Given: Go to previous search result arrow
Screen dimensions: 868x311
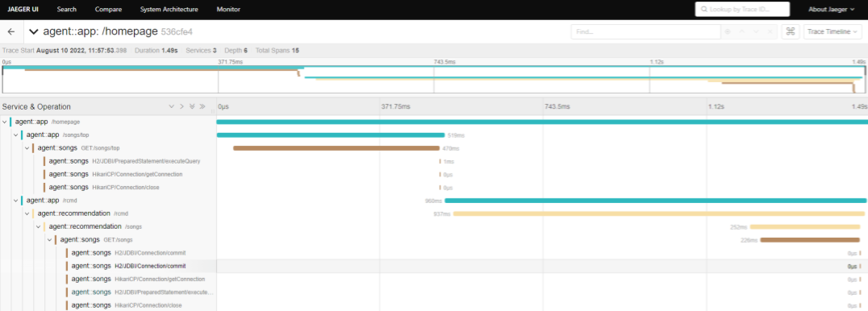Looking at the screenshot, I should (742, 32).
